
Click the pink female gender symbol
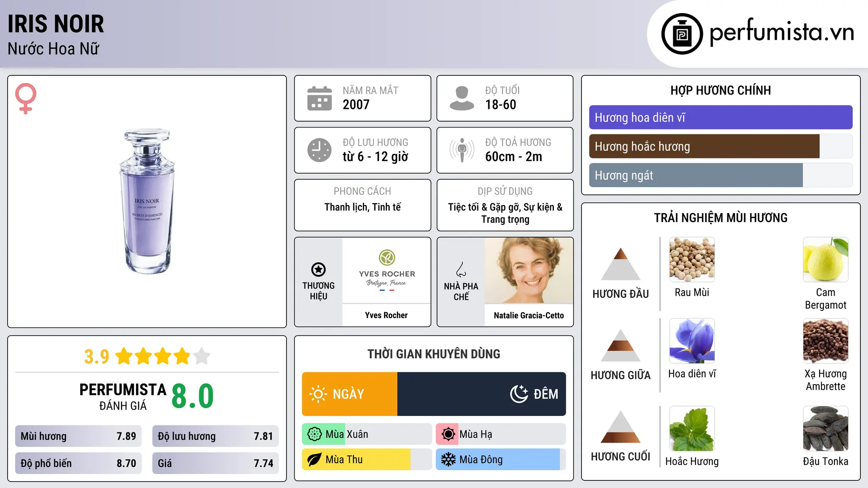tap(25, 98)
